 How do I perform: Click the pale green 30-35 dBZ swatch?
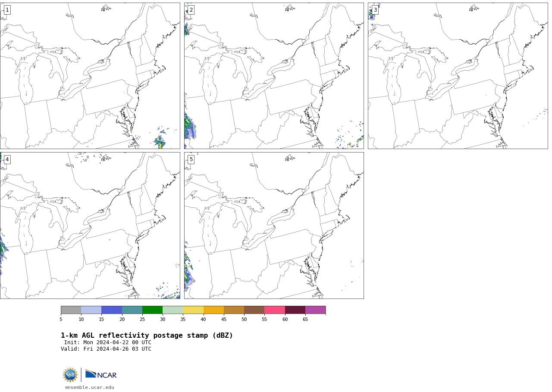tap(173, 310)
